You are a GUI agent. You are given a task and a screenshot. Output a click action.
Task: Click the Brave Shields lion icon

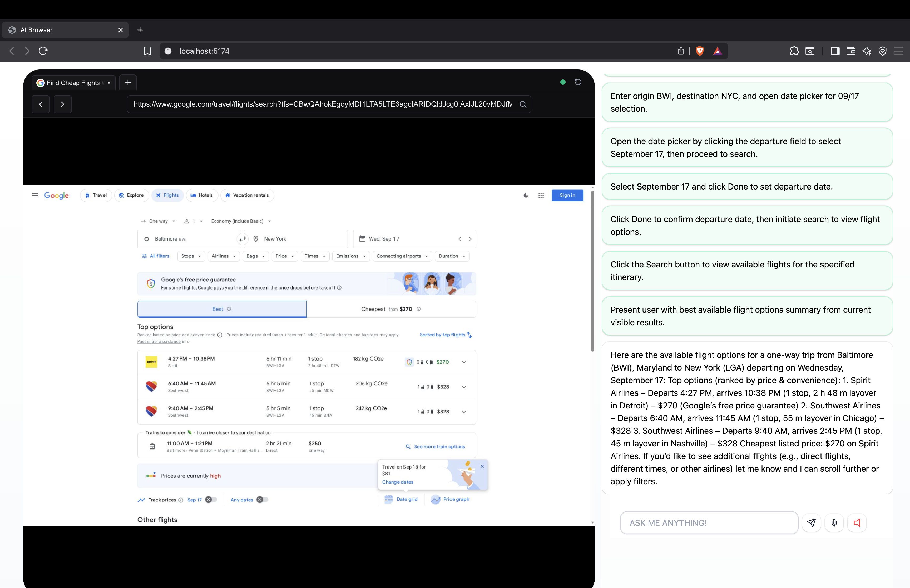pyautogui.click(x=700, y=51)
